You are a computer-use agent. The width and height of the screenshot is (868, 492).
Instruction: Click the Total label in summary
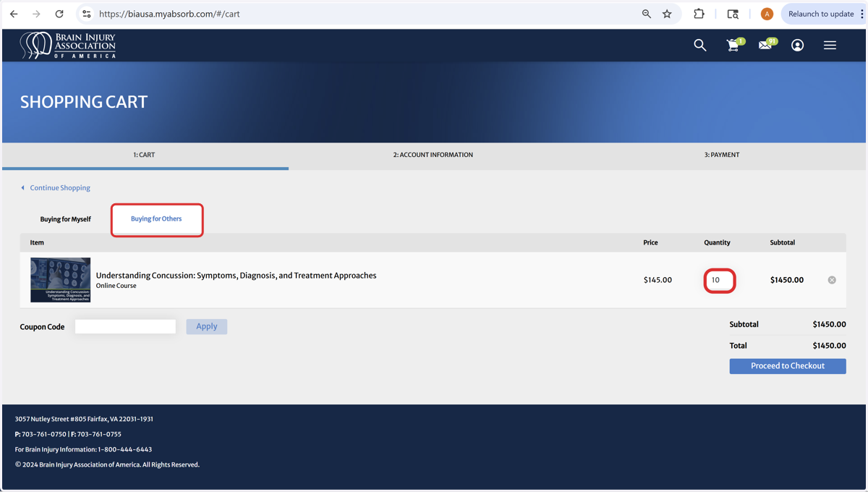tap(738, 346)
